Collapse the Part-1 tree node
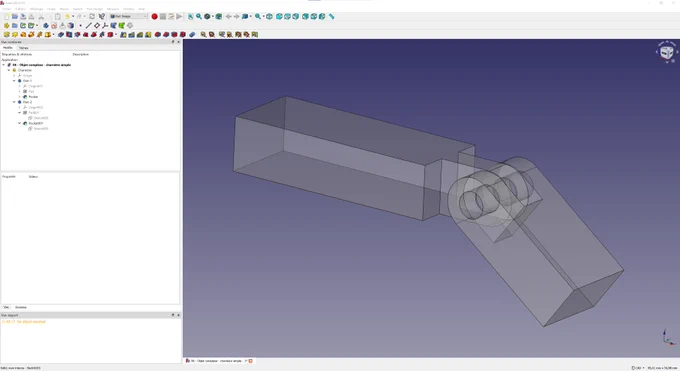The width and height of the screenshot is (680, 371). 14,81
